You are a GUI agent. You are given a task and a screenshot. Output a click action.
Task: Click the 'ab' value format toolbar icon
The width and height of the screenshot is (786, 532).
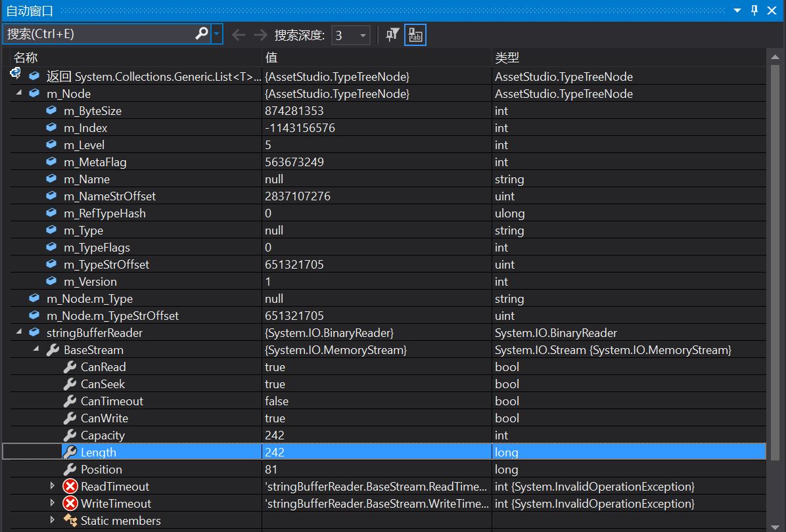click(x=415, y=35)
